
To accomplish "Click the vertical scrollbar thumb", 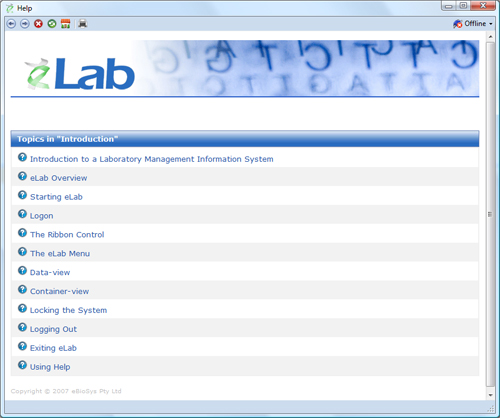I will tap(490, 214).
